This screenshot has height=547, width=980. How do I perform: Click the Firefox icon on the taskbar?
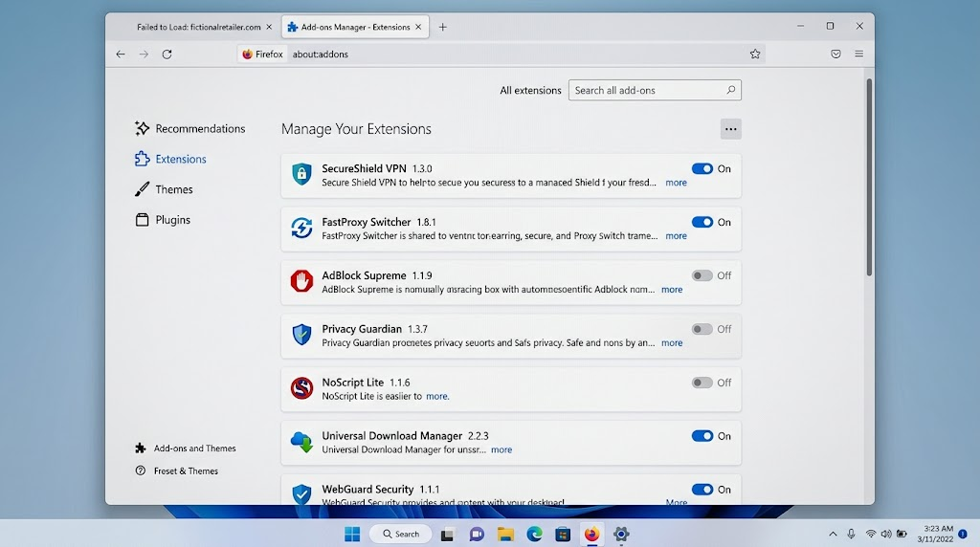(x=591, y=534)
